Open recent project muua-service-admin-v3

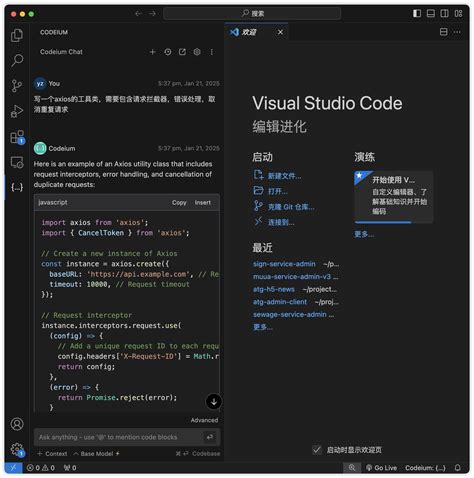coord(292,277)
